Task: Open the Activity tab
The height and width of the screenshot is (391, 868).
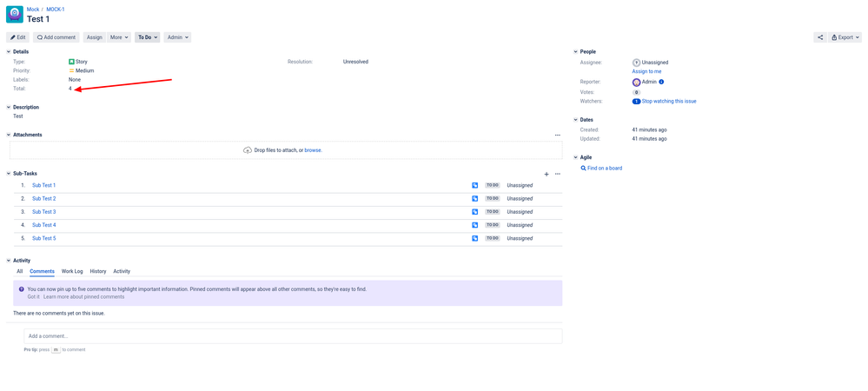Action: [x=122, y=271]
